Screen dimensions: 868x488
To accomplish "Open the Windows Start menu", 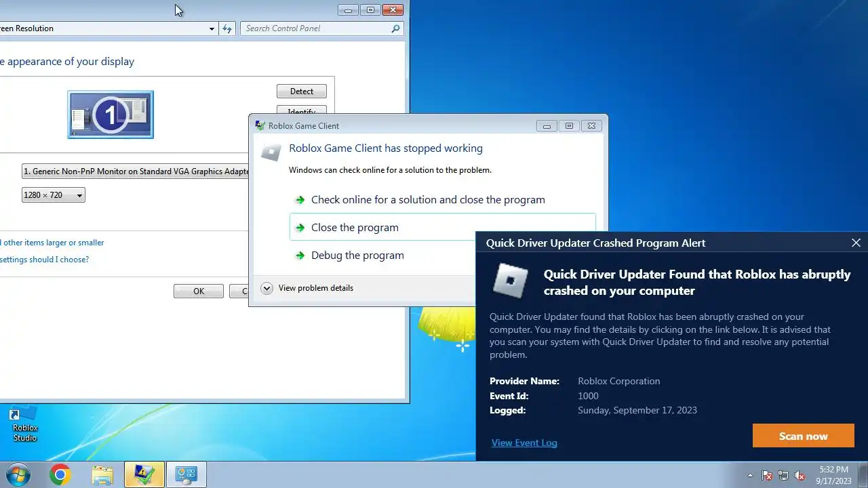I will coord(18,474).
